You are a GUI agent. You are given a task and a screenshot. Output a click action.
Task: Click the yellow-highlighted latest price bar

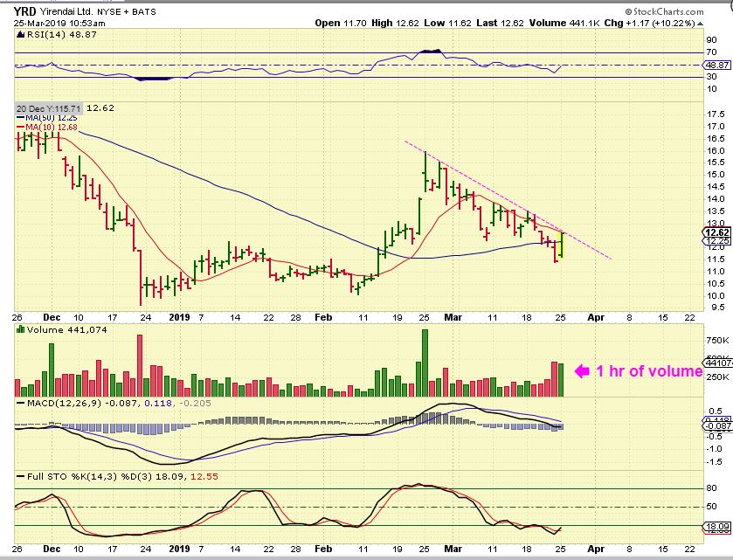tap(563, 245)
